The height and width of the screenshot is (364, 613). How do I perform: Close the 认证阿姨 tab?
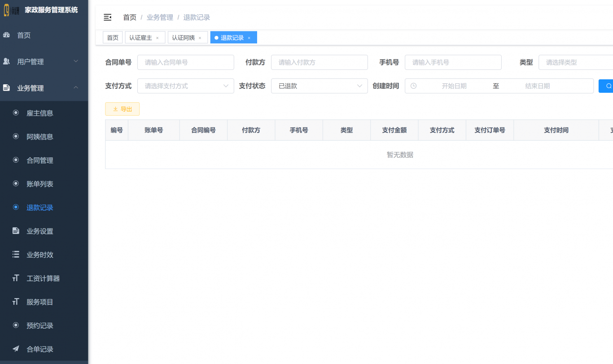(x=200, y=38)
